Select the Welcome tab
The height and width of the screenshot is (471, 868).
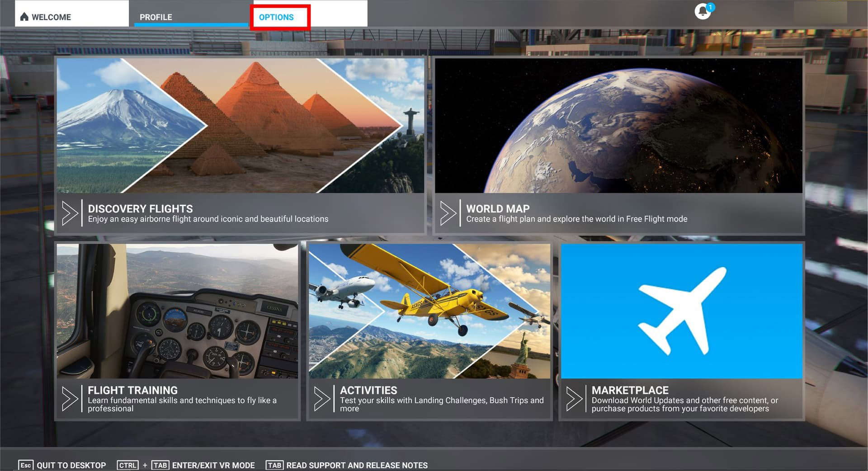pos(51,17)
